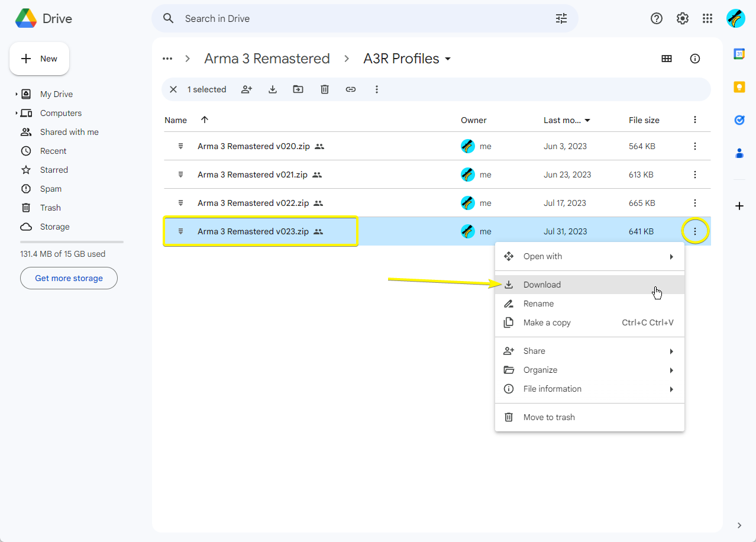756x542 pixels.
Task: Click the share people icon in selection toolbar
Action: (x=247, y=89)
